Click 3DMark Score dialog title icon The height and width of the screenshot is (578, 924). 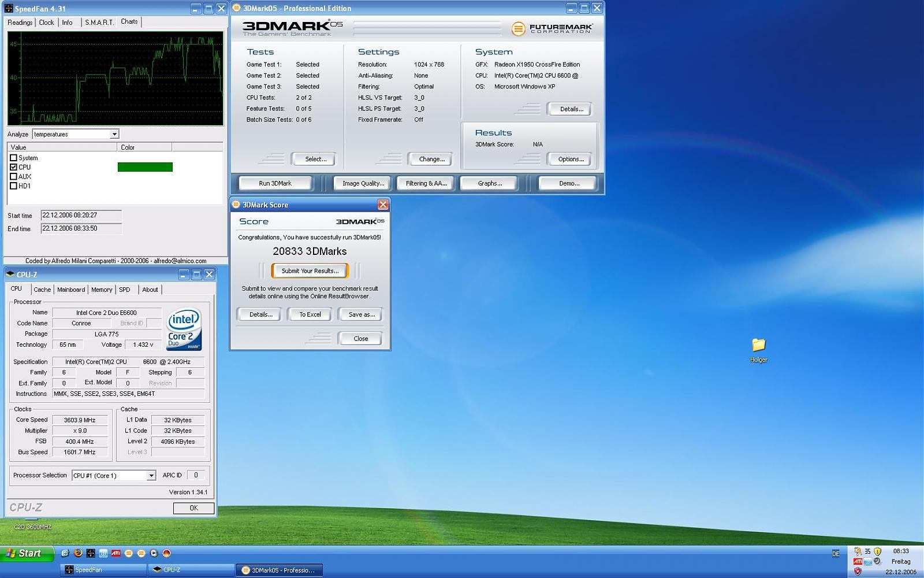pos(236,205)
